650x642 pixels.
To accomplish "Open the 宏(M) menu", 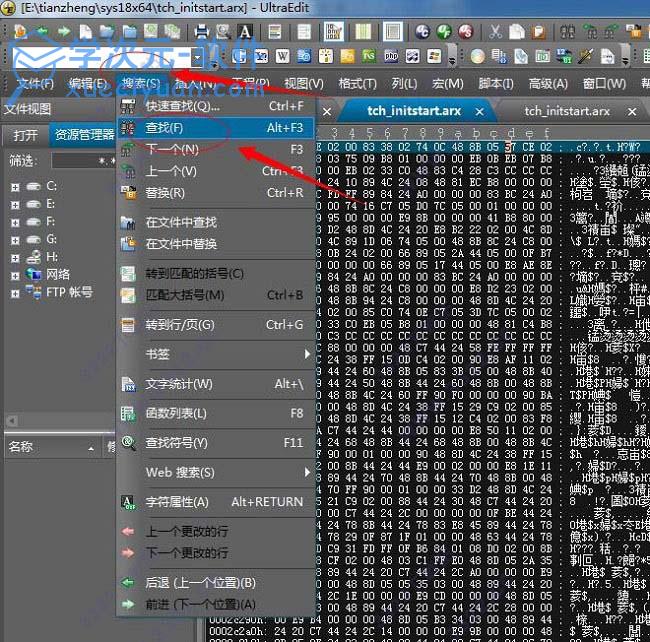I will click(x=448, y=84).
